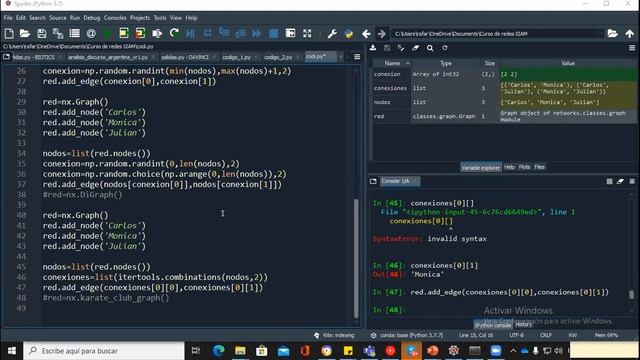
Task: Maximize current pane icon
Action: pos(290,33)
